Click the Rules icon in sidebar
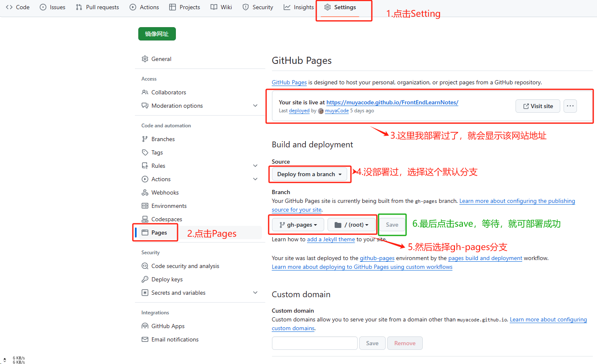The width and height of the screenshot is (597, 364). click(145, 166)
